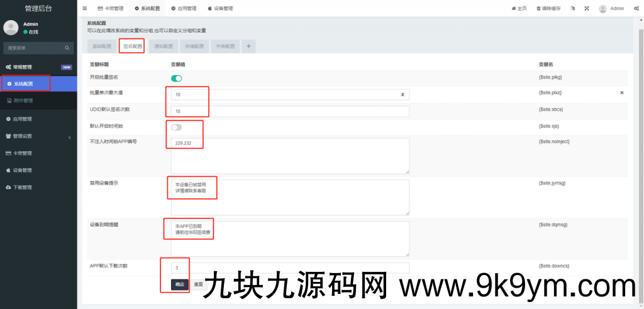The width and height of the screenshot is (644, 309).
Task: Switch to top 系统配置 page tab
Action: 147,8
